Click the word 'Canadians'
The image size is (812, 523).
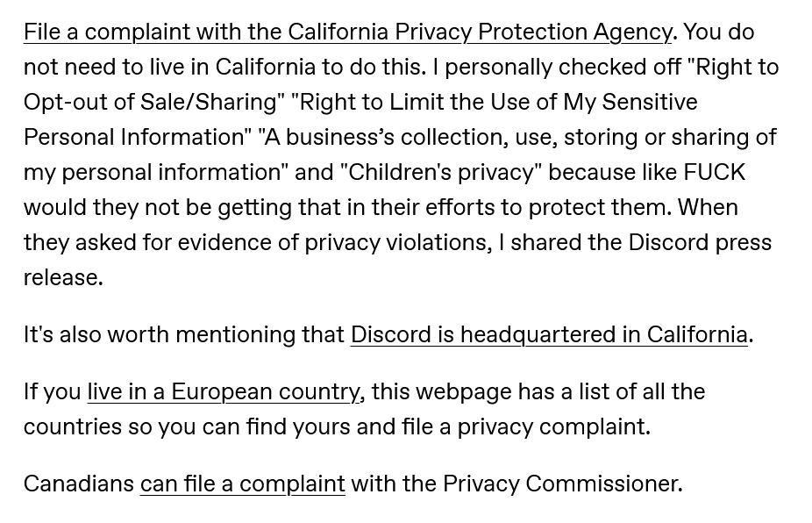(79, 484)
